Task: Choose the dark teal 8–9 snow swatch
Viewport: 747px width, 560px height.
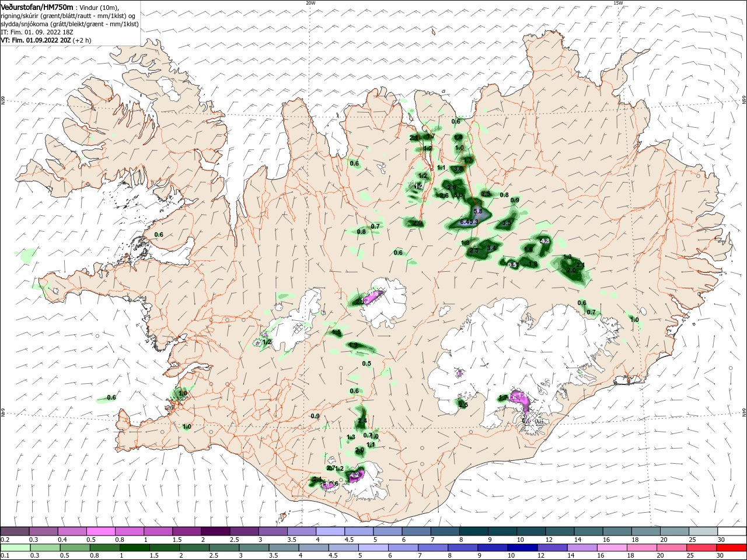Action: click(x=473, y=531)
